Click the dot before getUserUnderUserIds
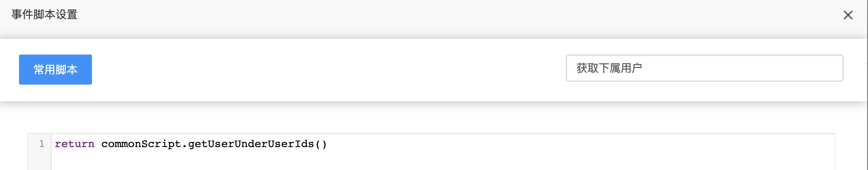Viewport: 868px width, 170px height. [x=185, y=144]
